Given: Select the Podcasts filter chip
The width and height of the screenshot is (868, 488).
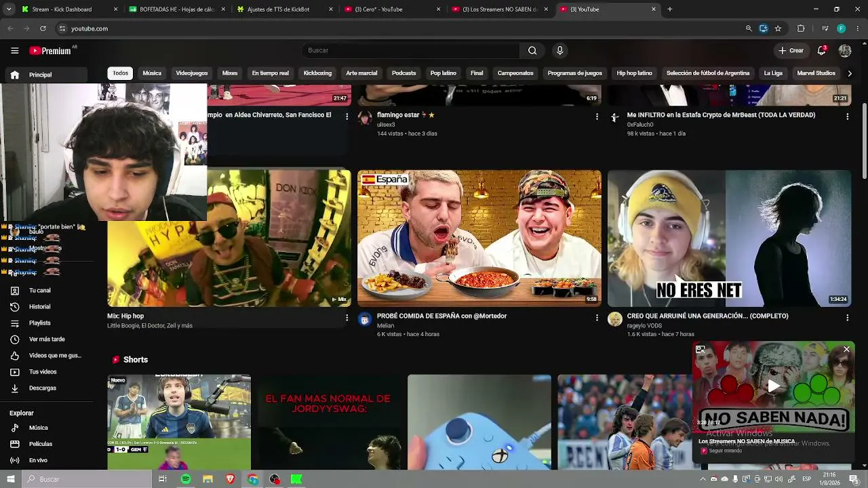Looking at the screenshot, I should [x=404, y=73].
